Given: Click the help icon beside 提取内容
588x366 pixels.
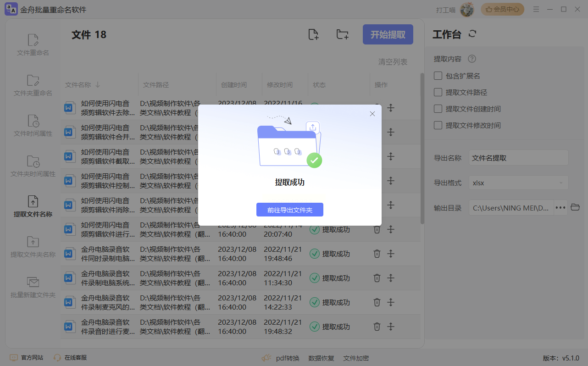Looking at the screenshot, I should [x=472, y=59].
